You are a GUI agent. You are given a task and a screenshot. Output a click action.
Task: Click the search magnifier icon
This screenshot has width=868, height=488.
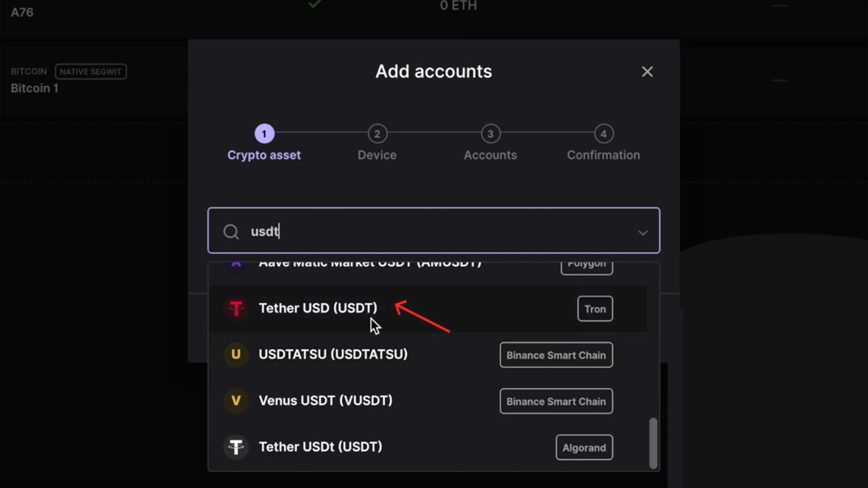pyautogui.click(x=231, y=231)
